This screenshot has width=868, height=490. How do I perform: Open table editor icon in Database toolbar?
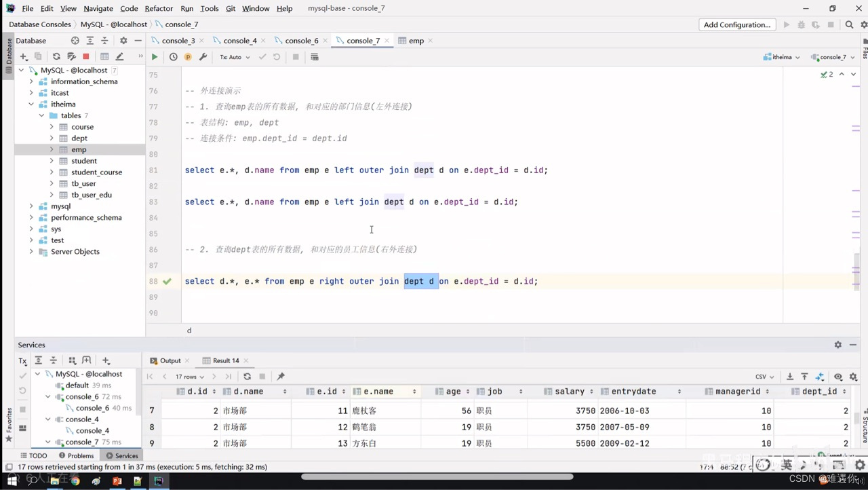click(104, 57)
